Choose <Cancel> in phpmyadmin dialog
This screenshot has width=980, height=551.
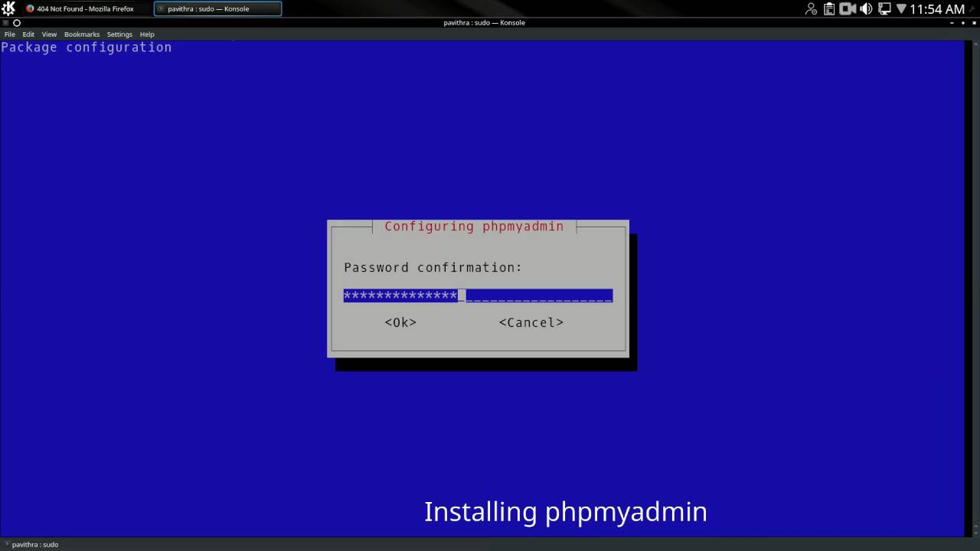[531, 322]
